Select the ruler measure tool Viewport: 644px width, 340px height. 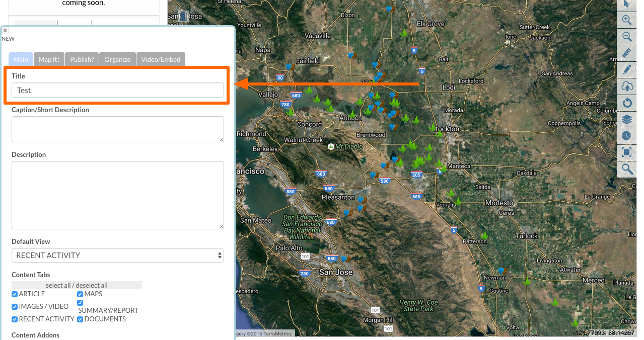pyautogui.click(x=627, y=53)
